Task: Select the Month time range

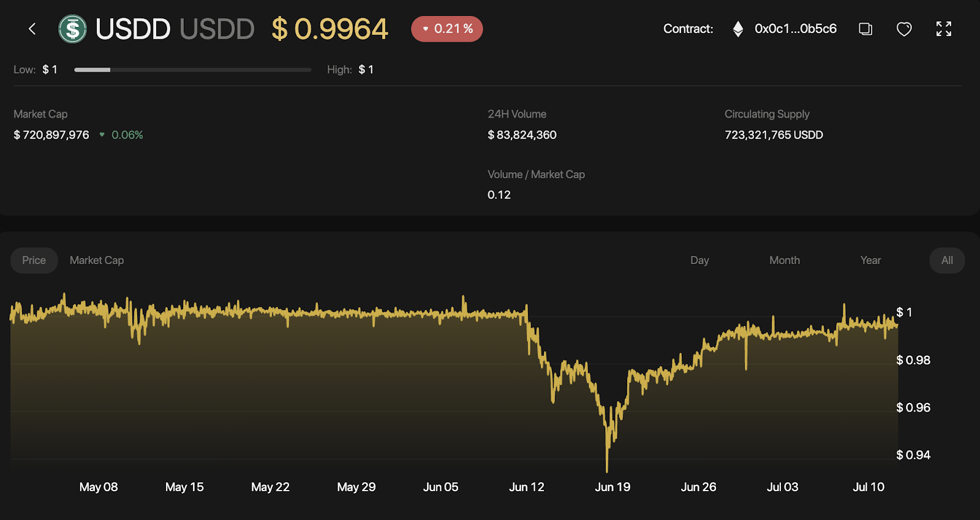Action: pyautogui.click(x=785, y=260)
